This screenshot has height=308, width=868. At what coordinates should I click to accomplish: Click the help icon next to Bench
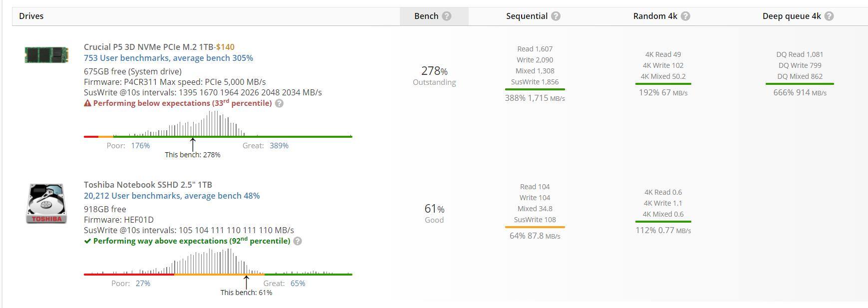[447, 16]
